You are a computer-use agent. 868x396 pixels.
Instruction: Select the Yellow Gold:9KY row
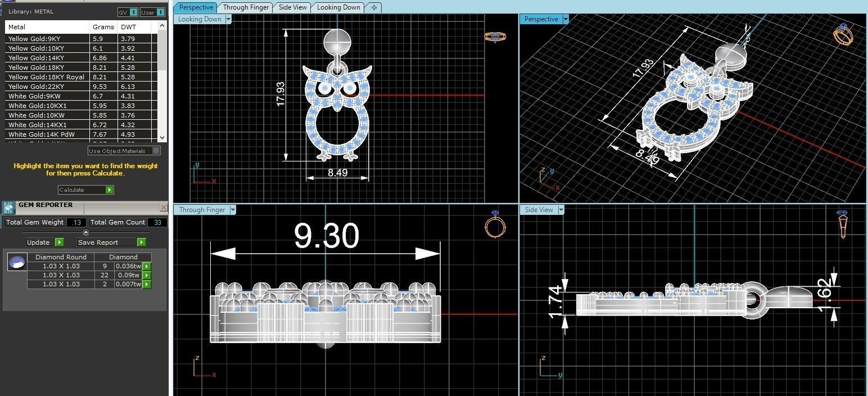point(82,39)
